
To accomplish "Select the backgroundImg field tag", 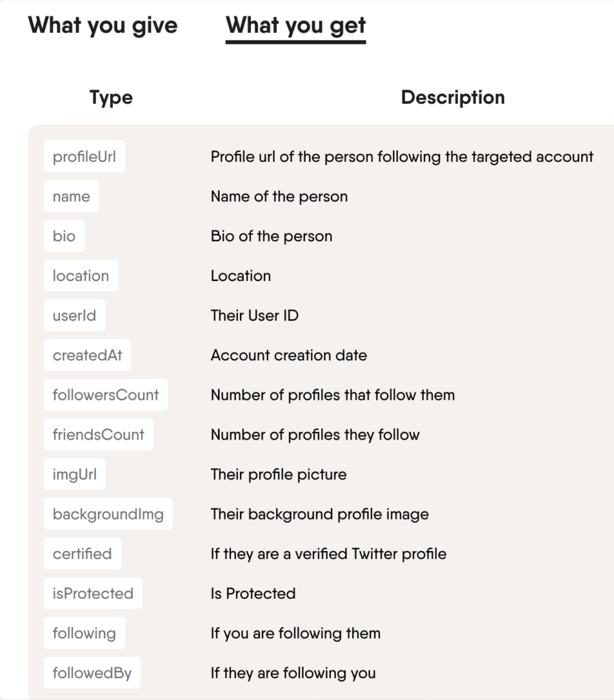I will click(x=108, y=513).
